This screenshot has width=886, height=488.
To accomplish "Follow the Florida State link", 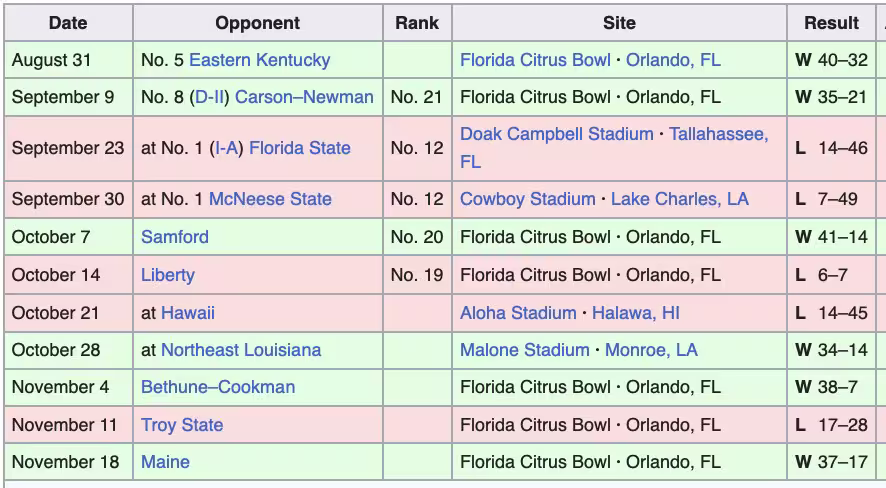I will pyautogui.click(x=299, y=148).
